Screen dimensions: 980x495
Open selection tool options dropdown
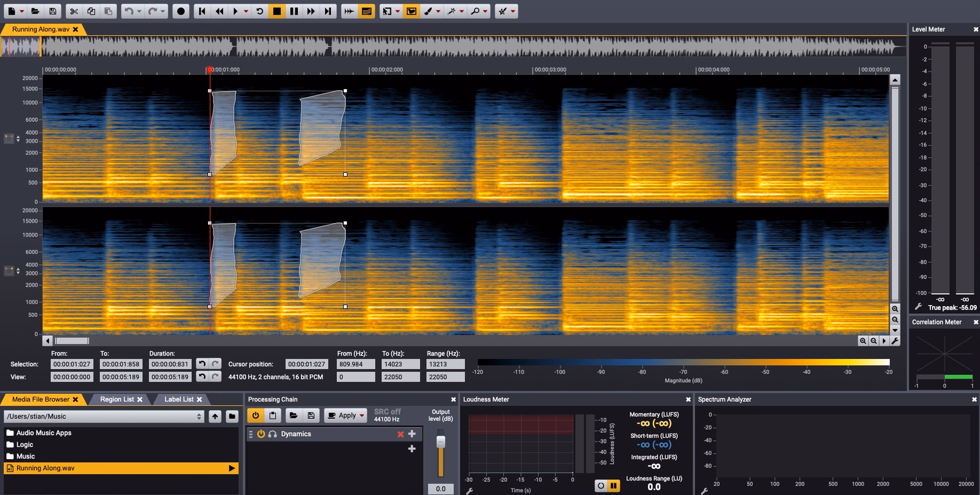(x=397, y=11)
